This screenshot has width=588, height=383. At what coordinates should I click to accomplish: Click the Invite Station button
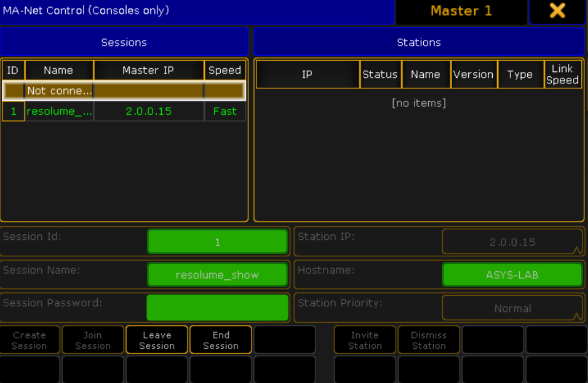click(x=365, y=340)
